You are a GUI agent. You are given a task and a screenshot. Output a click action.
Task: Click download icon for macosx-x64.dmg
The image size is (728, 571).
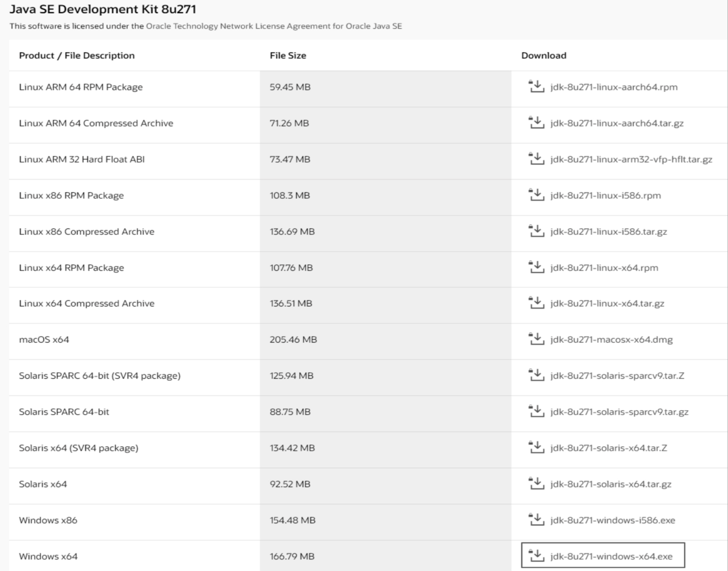pyautogui.click(x=537, y=339)
